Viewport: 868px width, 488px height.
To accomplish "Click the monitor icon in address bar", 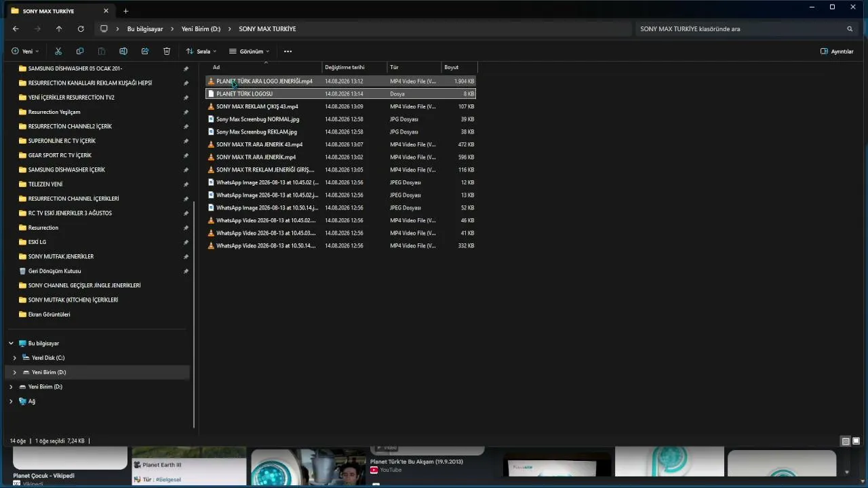I will coord(104,29).
